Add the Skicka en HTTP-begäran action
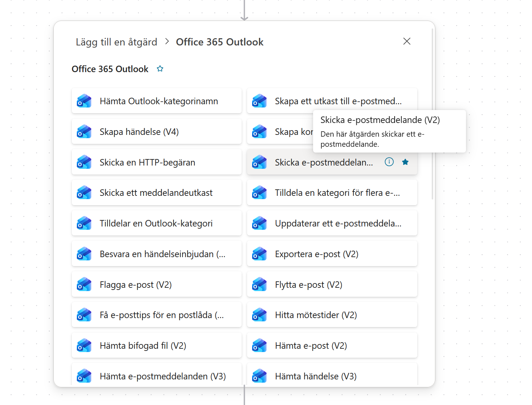This screenshot has width=532, height=405. [x=157, y=162]
